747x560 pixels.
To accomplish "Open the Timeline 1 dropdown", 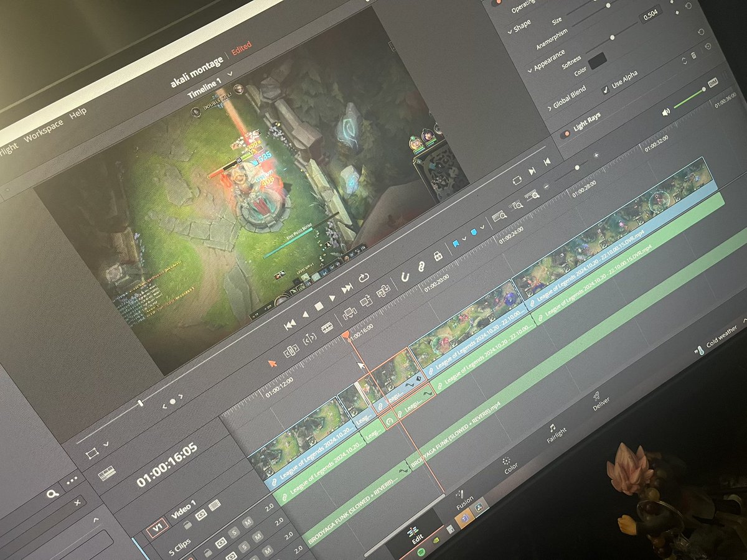I will (x=230, y=73).
